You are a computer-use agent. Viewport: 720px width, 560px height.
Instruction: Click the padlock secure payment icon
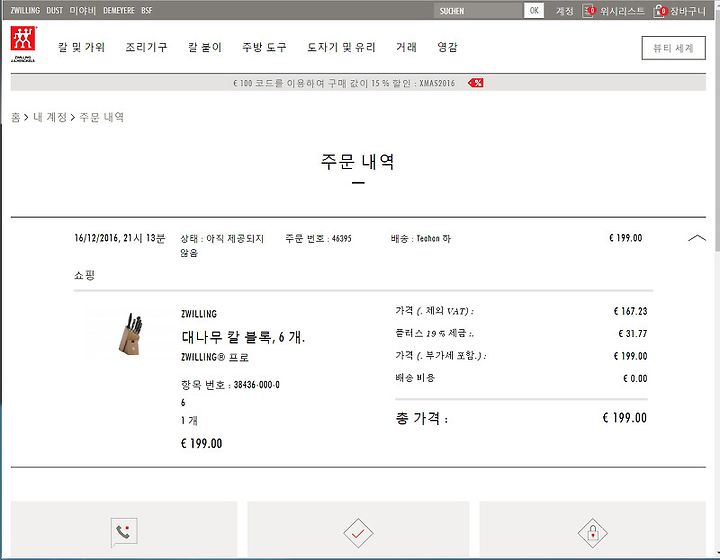[592, 533]
